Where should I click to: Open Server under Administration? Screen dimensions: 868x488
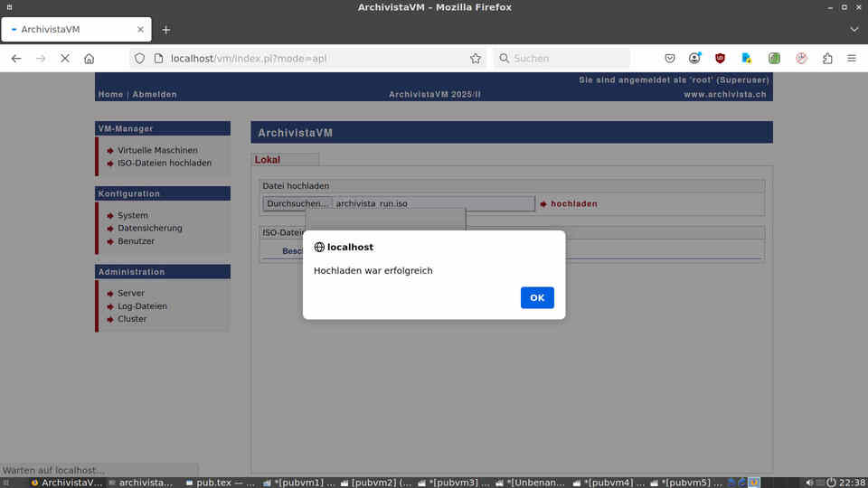130,293
